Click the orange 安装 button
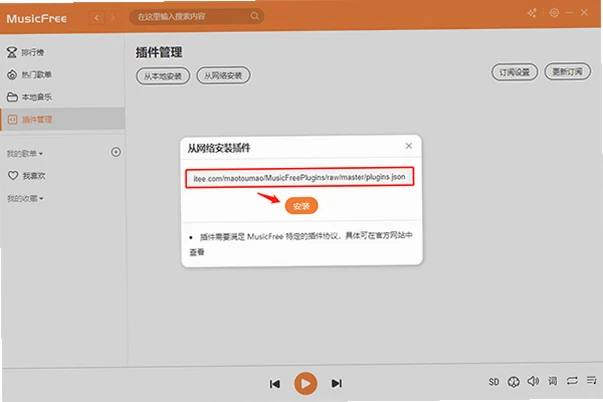Image resolution: width=603 pixels, height=402 pixels. [301, 206]
